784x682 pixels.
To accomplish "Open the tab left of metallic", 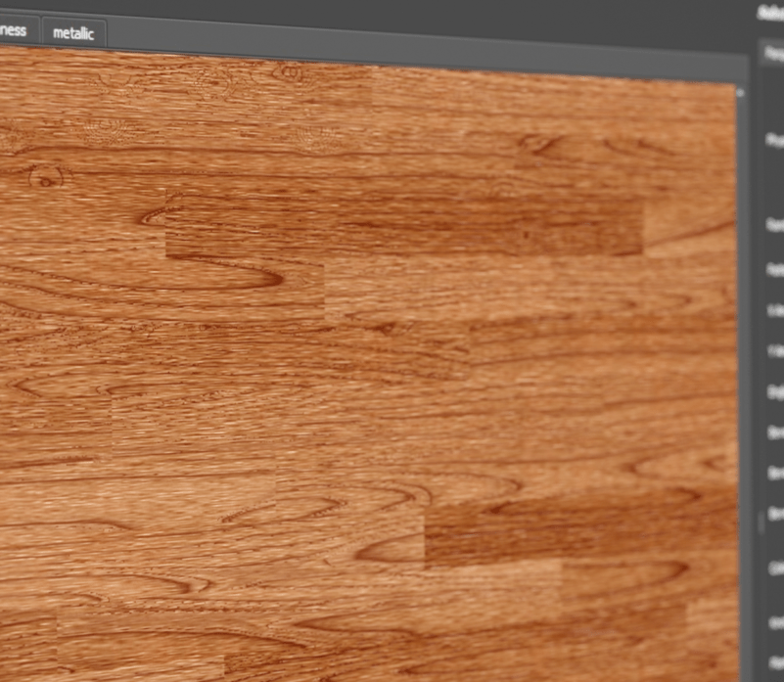I will (18, 29).
